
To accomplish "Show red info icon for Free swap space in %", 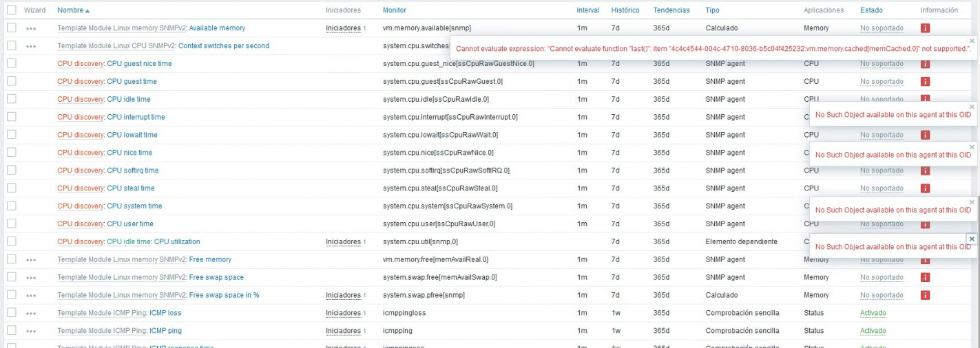I will (925, 296).
